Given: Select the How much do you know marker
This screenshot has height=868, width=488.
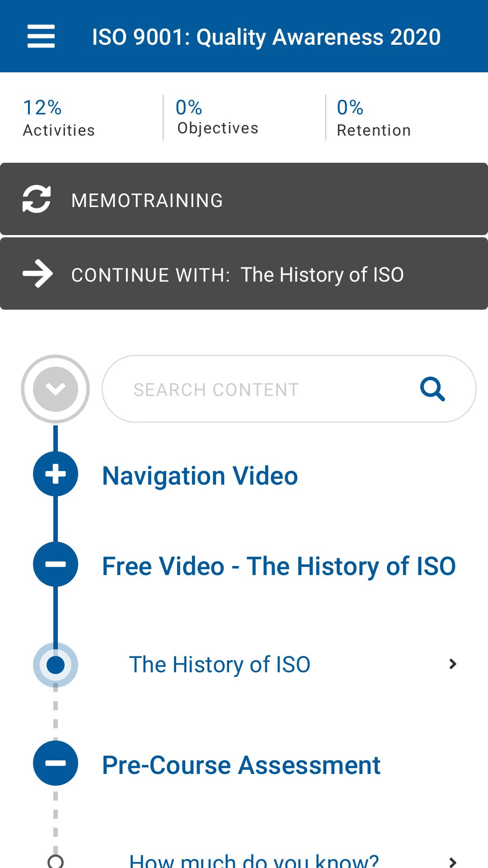Looking at the screenshot, I should [x=56, y=862].
